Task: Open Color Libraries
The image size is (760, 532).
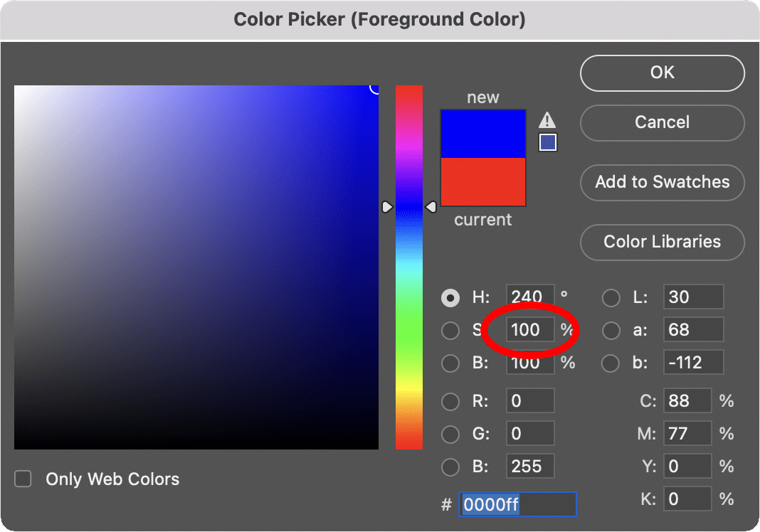Action: point(661,242)
